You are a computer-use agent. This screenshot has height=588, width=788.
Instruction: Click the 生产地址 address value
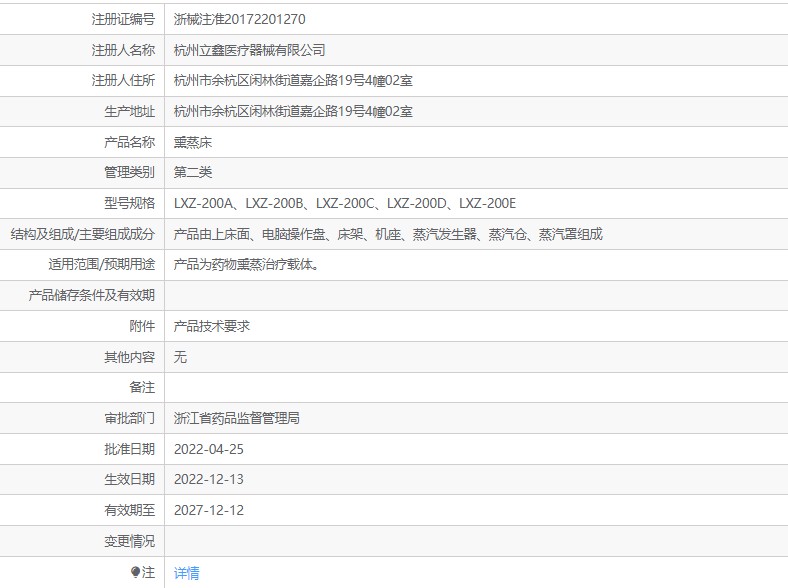[293, 111]
